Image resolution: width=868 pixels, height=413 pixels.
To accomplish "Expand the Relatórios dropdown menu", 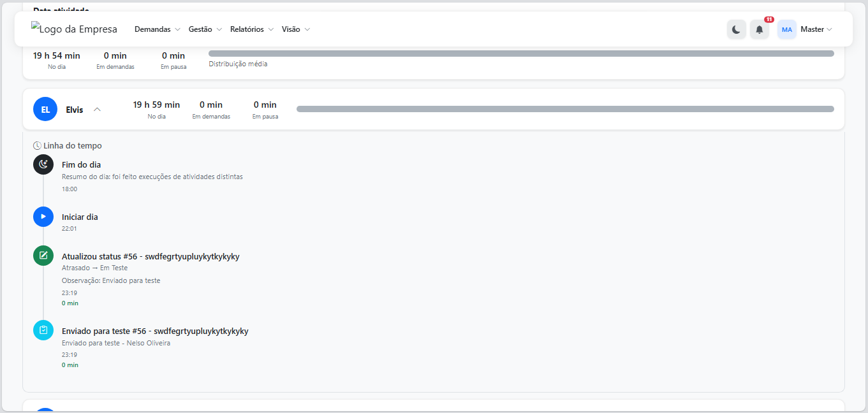I will 251,29.
